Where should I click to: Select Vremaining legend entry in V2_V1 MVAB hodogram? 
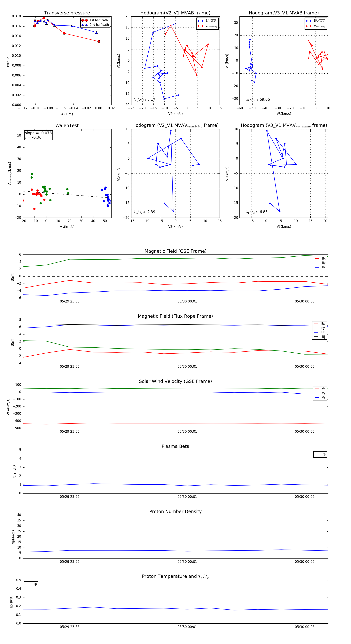[x=207, y=26]
